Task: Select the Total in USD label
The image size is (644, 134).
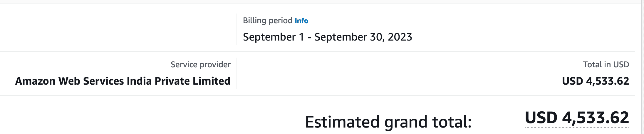Action: point(606,65)
